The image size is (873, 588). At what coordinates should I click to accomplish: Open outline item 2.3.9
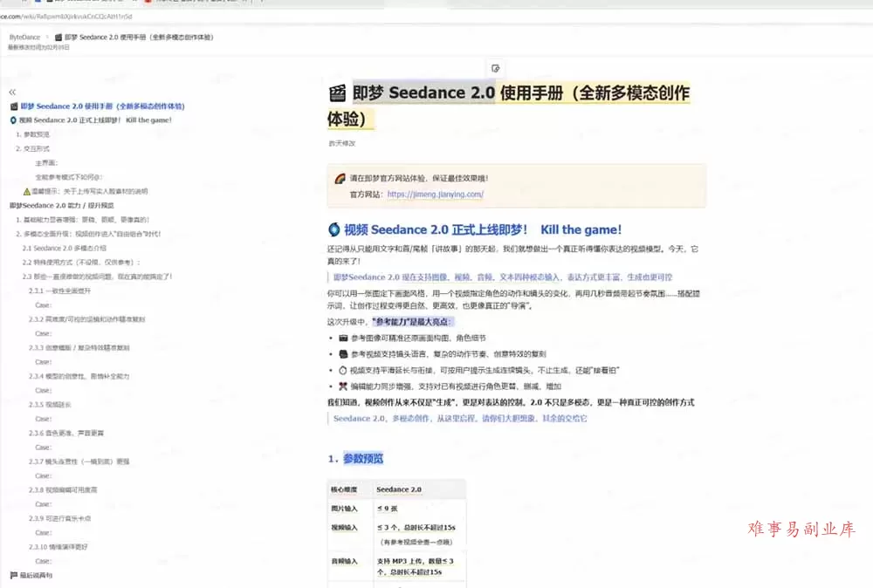click(60, 518)
